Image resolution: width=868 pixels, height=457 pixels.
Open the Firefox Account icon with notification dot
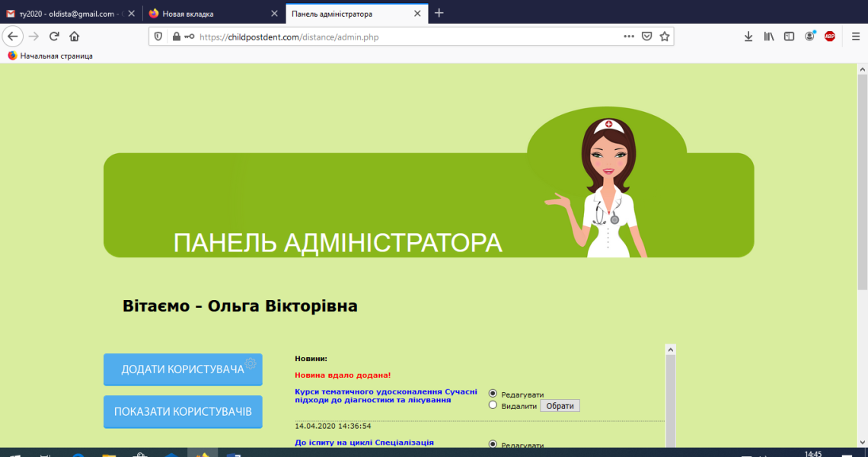pyautogui.click(x=809, y=36)
